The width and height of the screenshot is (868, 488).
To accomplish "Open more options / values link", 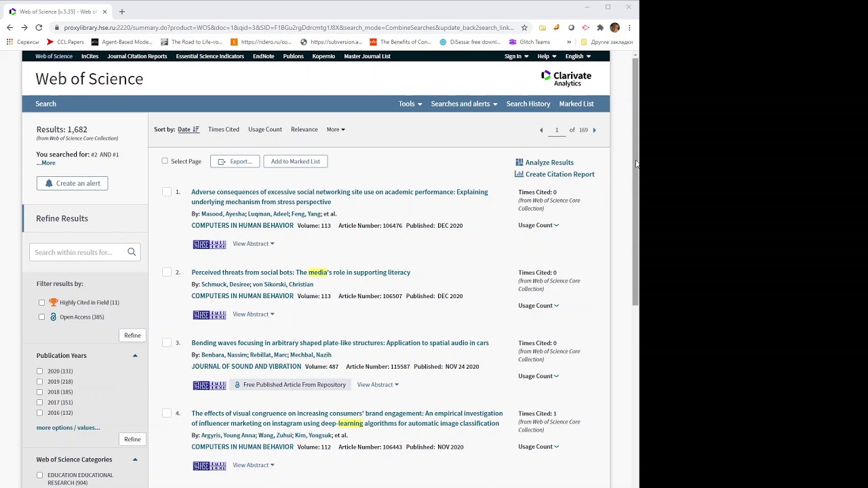I will pyautogui.click(x=68, y=428).
